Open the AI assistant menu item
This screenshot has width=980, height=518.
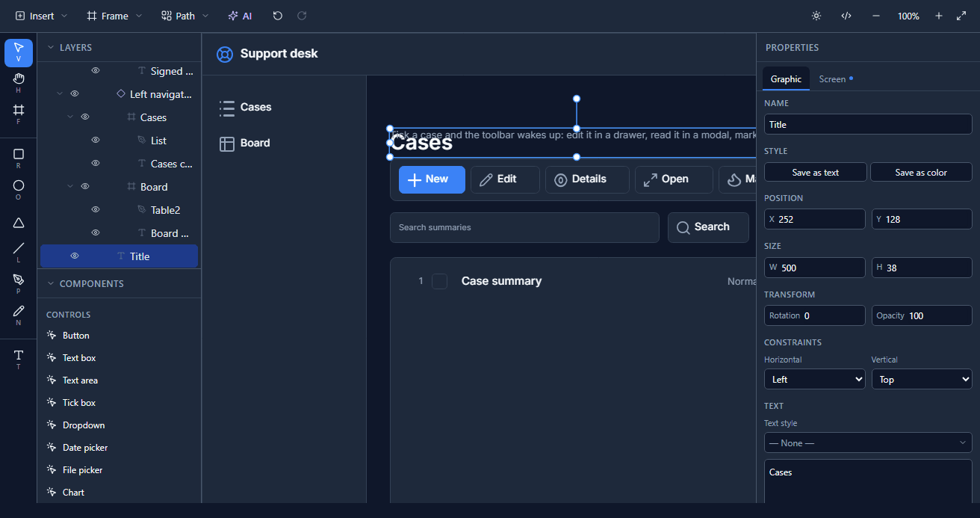tap(240, 16)
